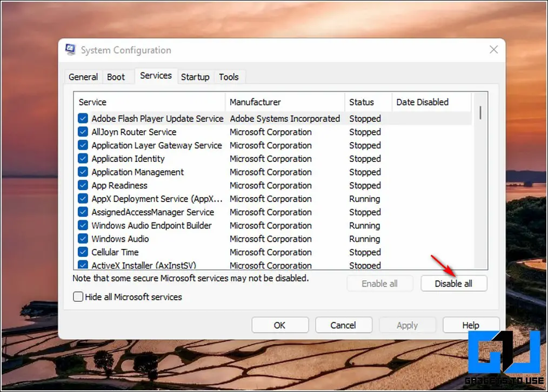The height and width of the screenshot is (392, 548).
Task: Select the AppX Deployment Service row text
Action: (157, 199)
